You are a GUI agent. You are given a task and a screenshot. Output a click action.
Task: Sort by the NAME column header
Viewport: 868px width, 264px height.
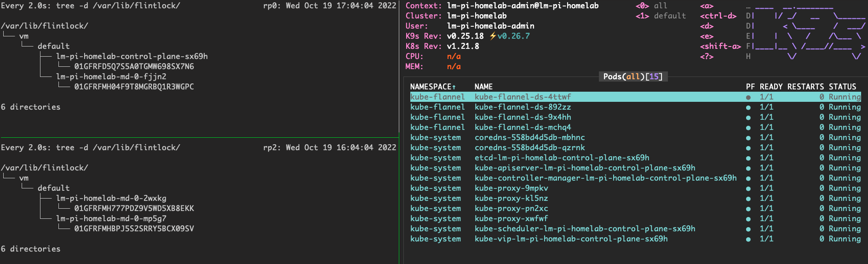pyautogui.click(x=483, y=87)
